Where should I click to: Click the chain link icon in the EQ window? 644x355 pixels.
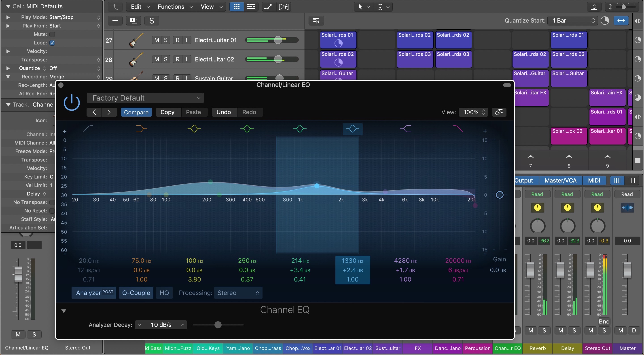coord(499,112)
